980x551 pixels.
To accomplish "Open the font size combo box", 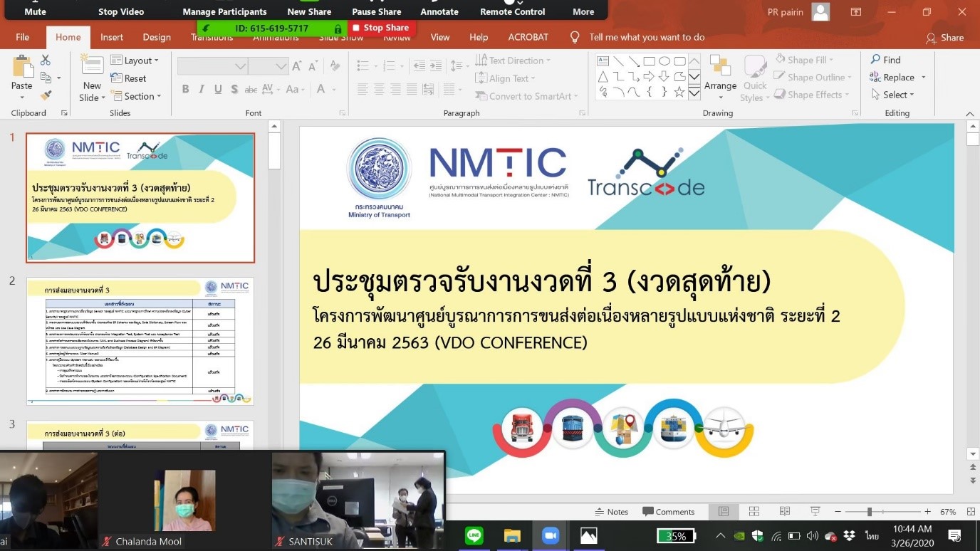I will click(x=269, y=66).
